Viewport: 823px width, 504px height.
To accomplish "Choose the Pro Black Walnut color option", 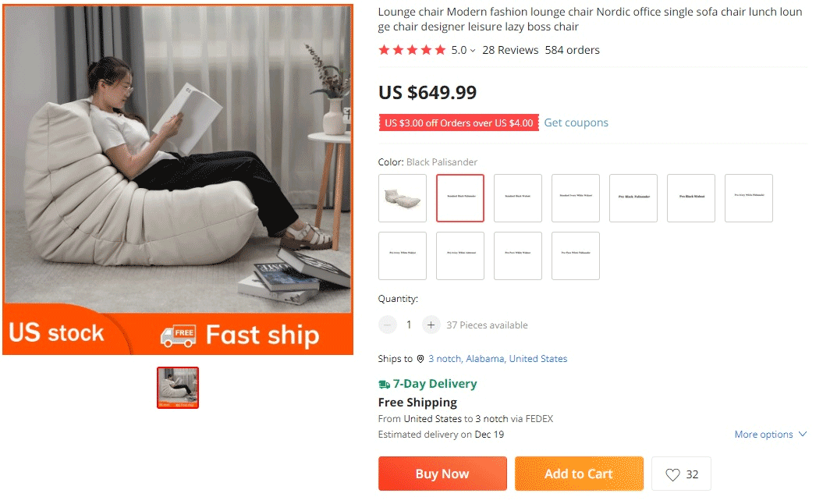I will pos(691,198).
